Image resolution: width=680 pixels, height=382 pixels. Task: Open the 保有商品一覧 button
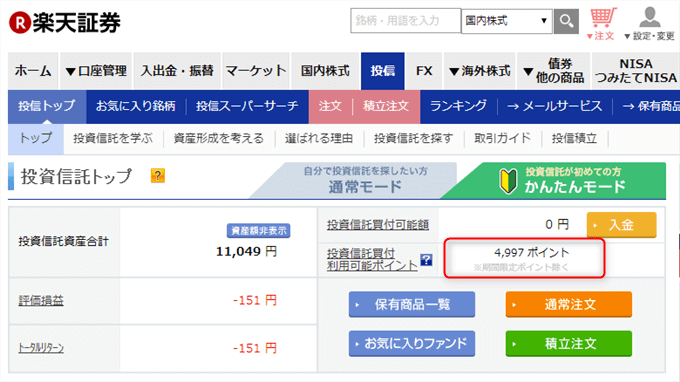412,304
